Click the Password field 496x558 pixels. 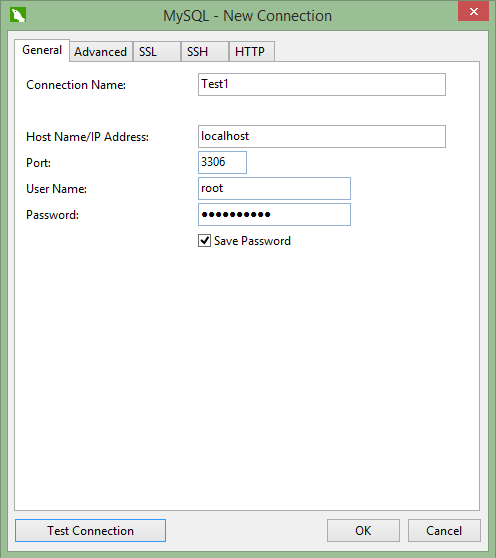(x=274, y=214)
